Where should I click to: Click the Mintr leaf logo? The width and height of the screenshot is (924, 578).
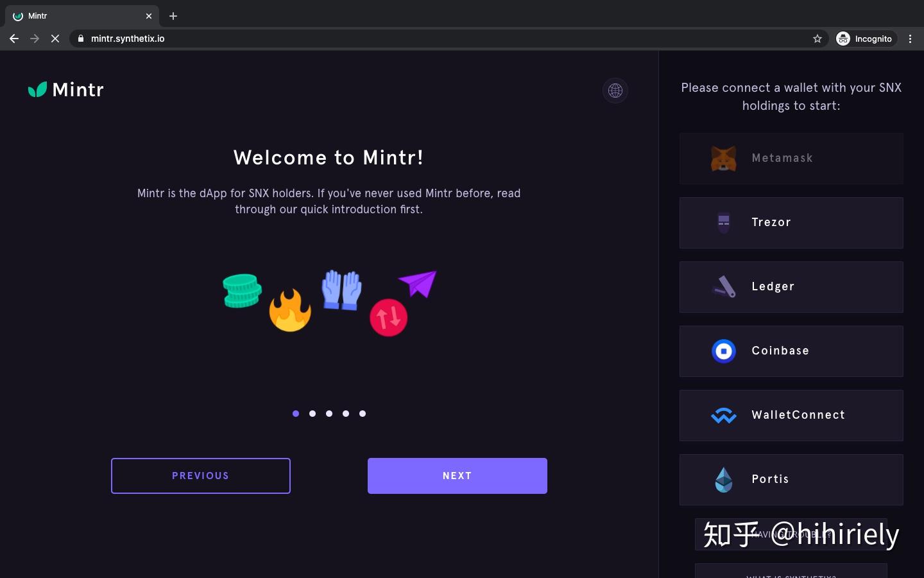tap(38, 89)
